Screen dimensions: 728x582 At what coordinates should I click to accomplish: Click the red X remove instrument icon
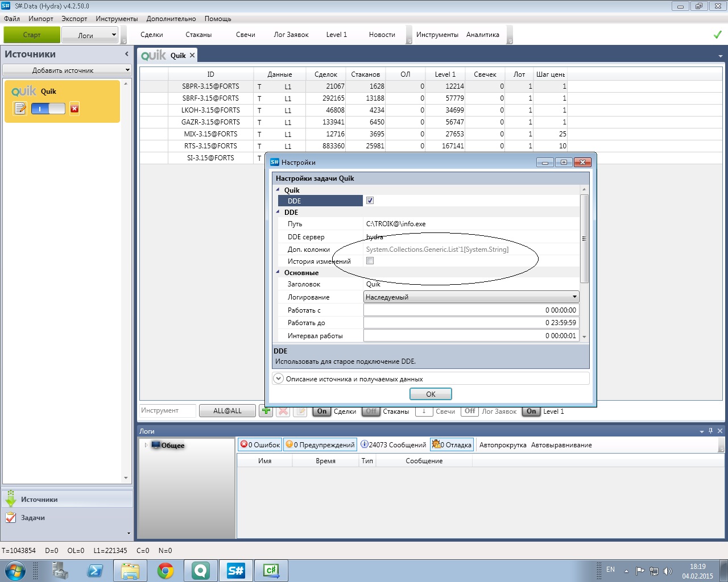pyautogui.click(x=283, y=411)
